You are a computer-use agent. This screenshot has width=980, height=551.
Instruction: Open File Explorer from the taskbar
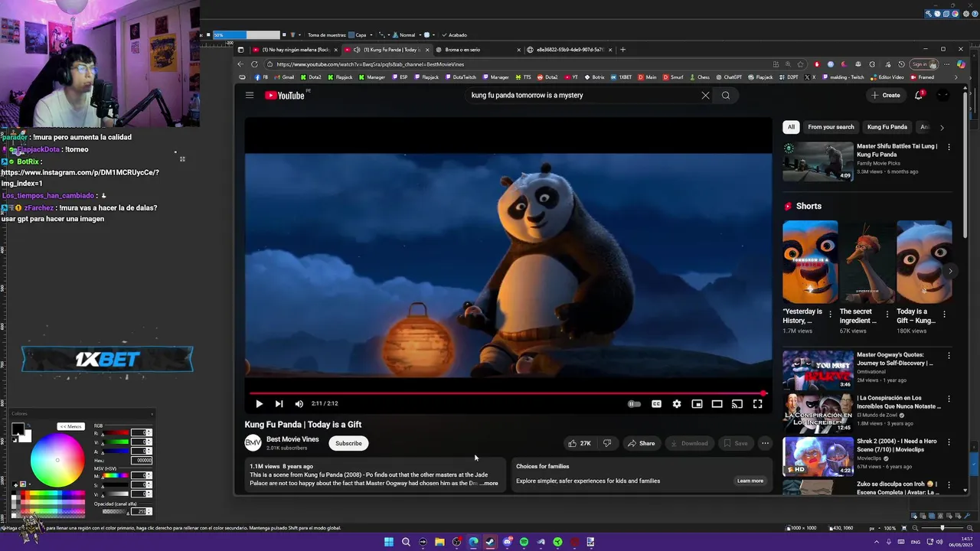pos(439,542)
